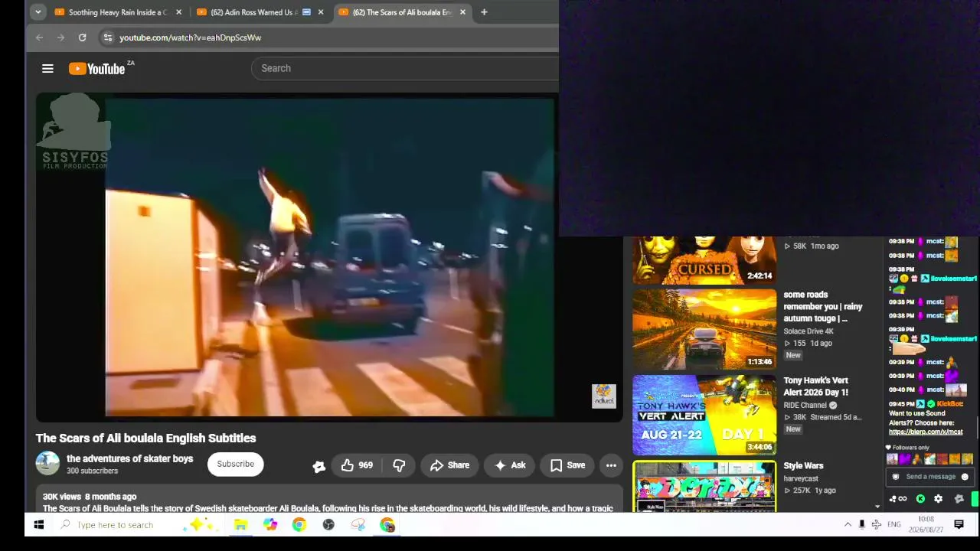Visit the RIDE Channel link
The image size is (980, 551).
pos(805,406)
